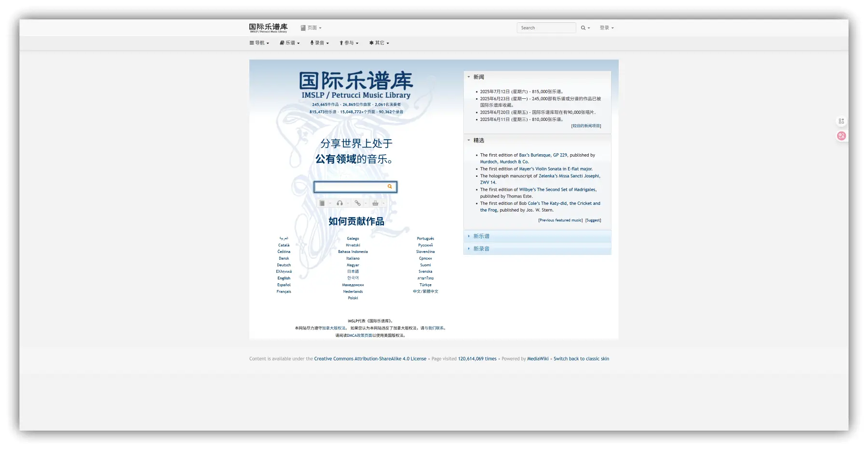Select Svenska language link
The height and width of the screenshot is (450, 868).
point(425,271)
